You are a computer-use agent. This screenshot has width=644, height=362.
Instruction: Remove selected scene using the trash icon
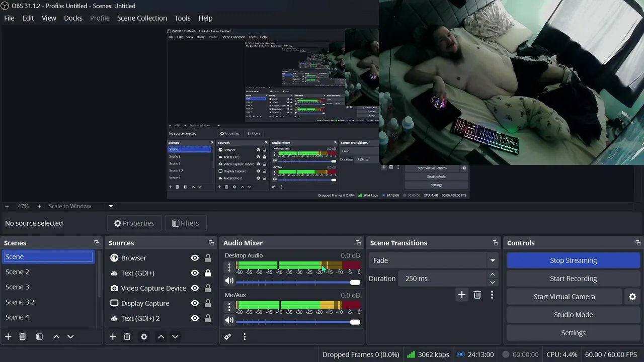point(23,337)
